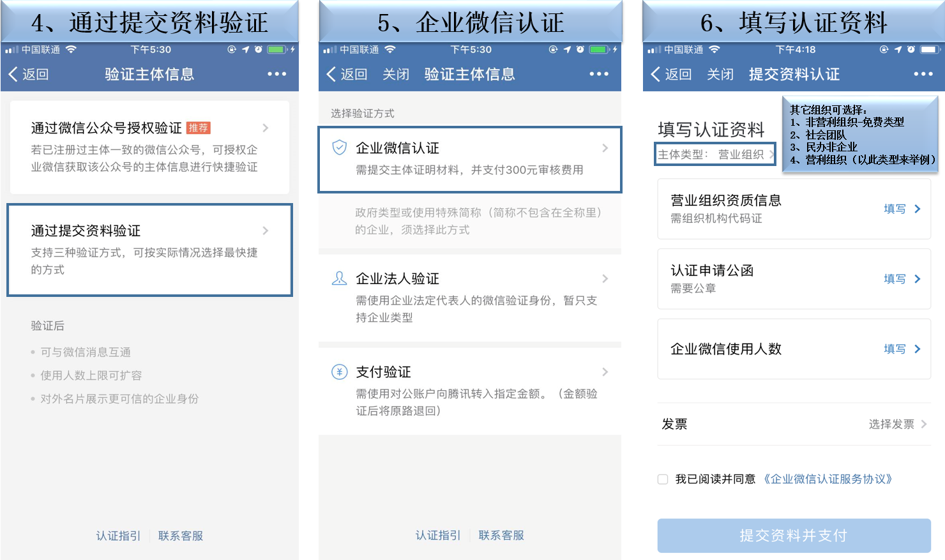Open the 企业法人验证 option via its chevron
This screenshot has width=945, height=560.
click(x=605, y=278)
